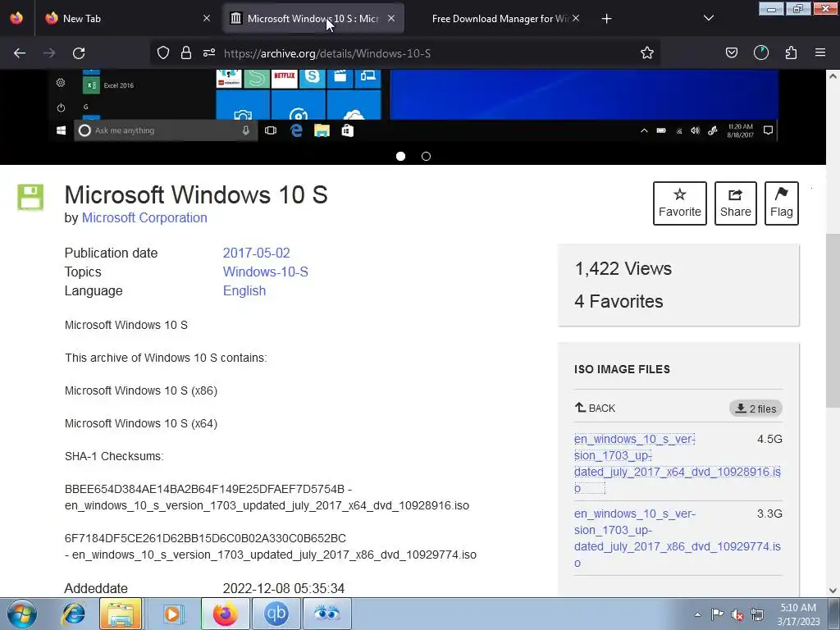
Task: Open the extensions puzzle icon
Action: [791, 52]
